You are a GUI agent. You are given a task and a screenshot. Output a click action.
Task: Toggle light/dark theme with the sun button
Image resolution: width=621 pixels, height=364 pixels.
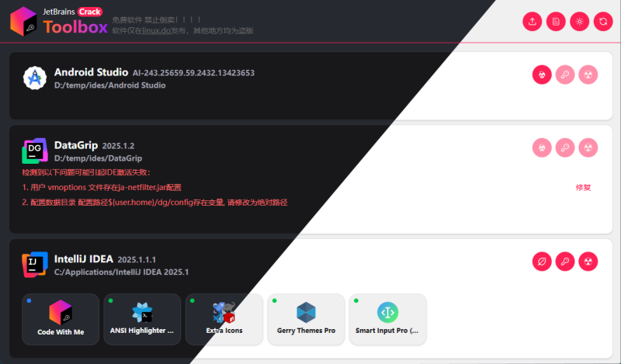point(579,22)
